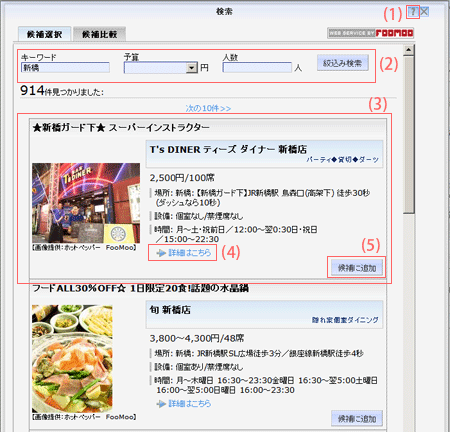450x432 pixels.
Task: Select 914件見つかりました result count text
Action: click(x=62, y=91)
